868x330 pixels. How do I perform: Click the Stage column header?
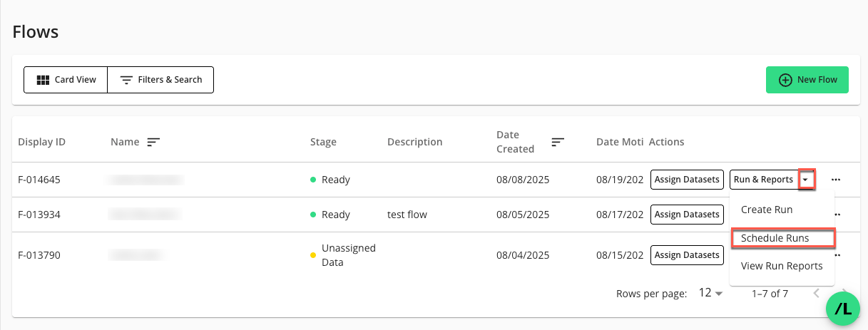323,142
